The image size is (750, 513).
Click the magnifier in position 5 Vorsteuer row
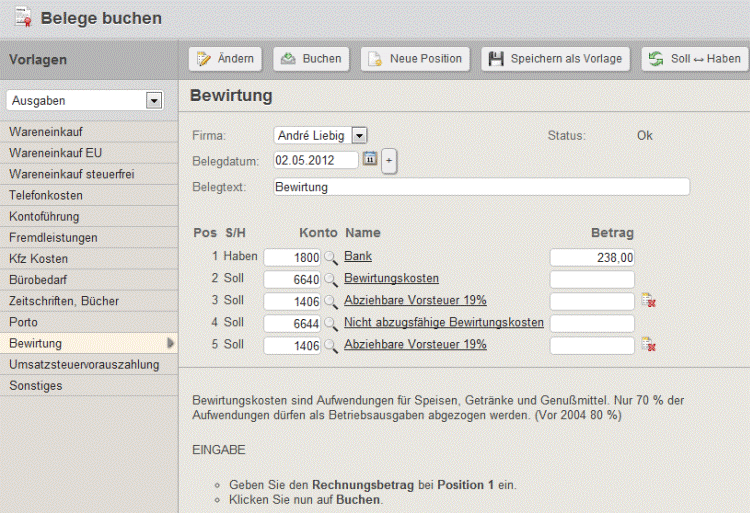click(x=331, y=346)
